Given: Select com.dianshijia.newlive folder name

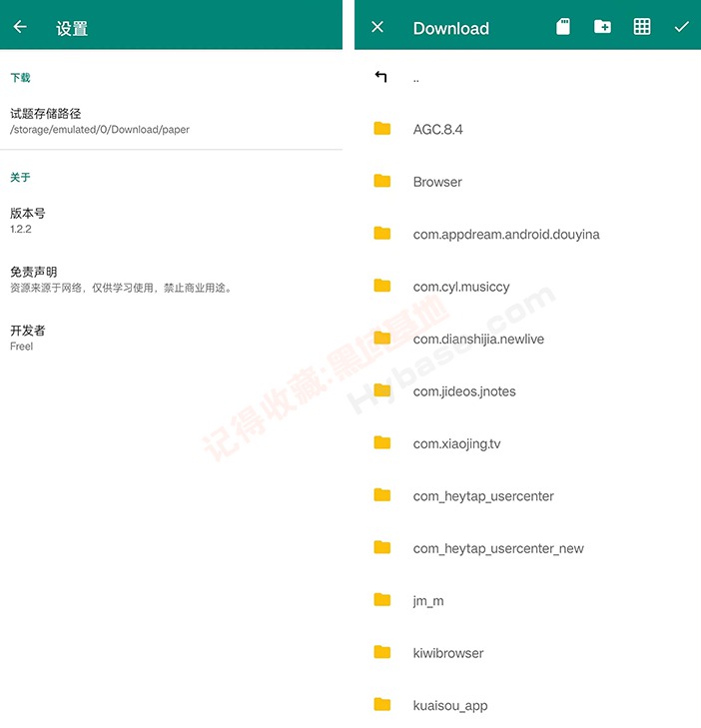Looking at the screenshot, I should 478,340.
